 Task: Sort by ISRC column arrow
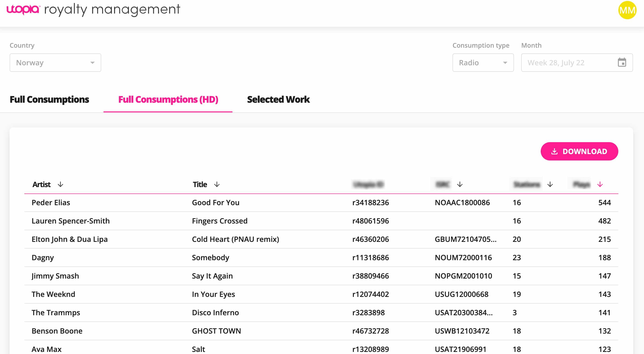point(460,185)
